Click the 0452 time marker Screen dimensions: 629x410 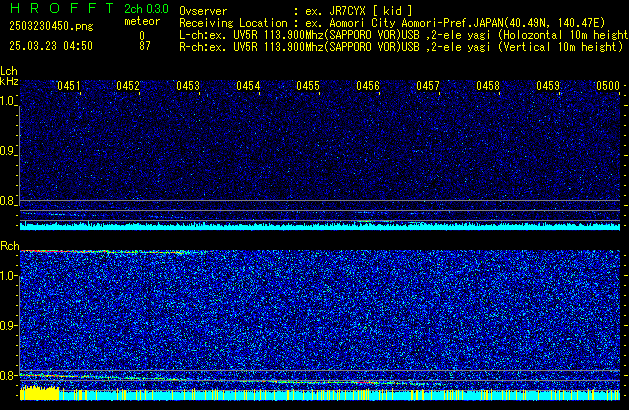(x=128, y=86)
